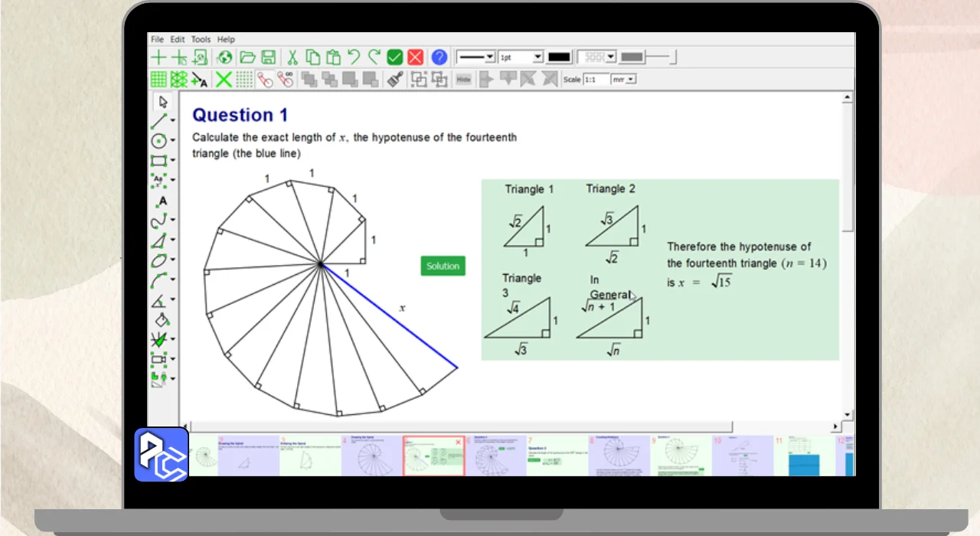Click the flip horizontal arrow icon

486,79
